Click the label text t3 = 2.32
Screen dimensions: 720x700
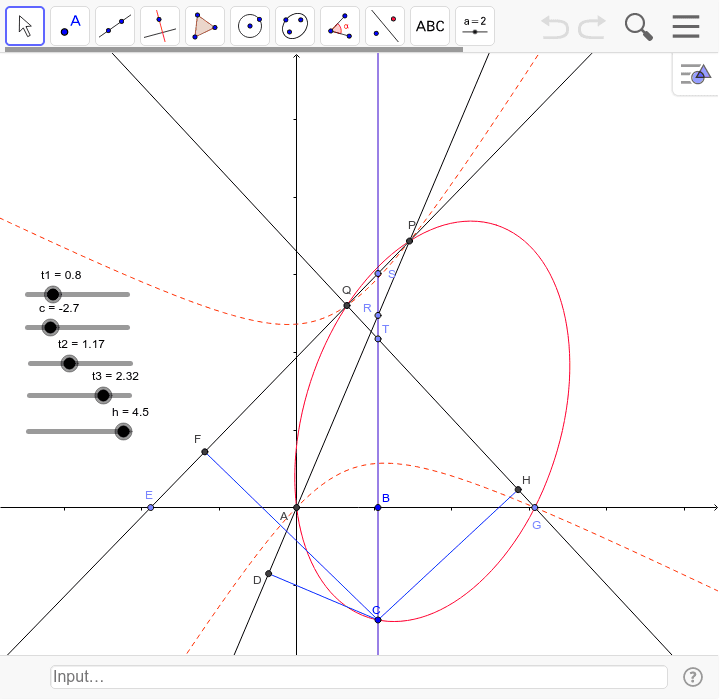pyautogui.click(x=115, y=376)
